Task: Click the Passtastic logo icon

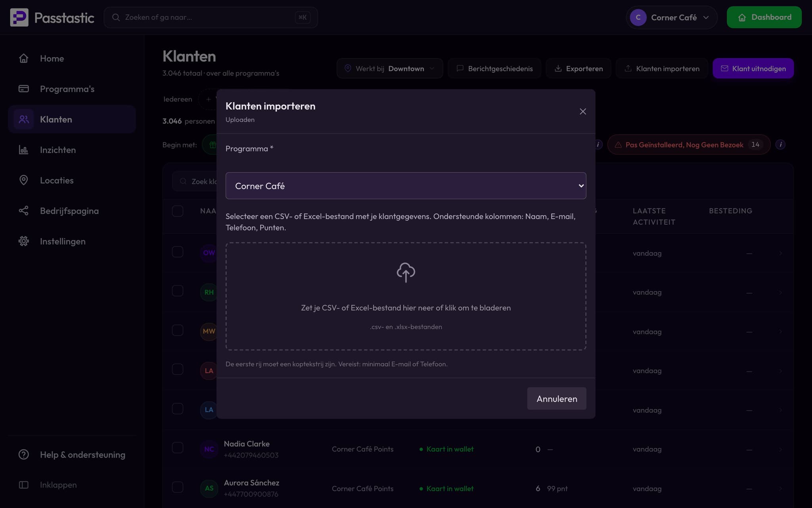Action: click(19, 17)
